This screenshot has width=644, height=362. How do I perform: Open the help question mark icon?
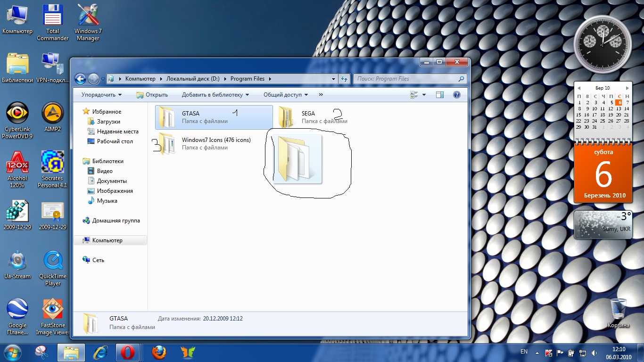456,95
